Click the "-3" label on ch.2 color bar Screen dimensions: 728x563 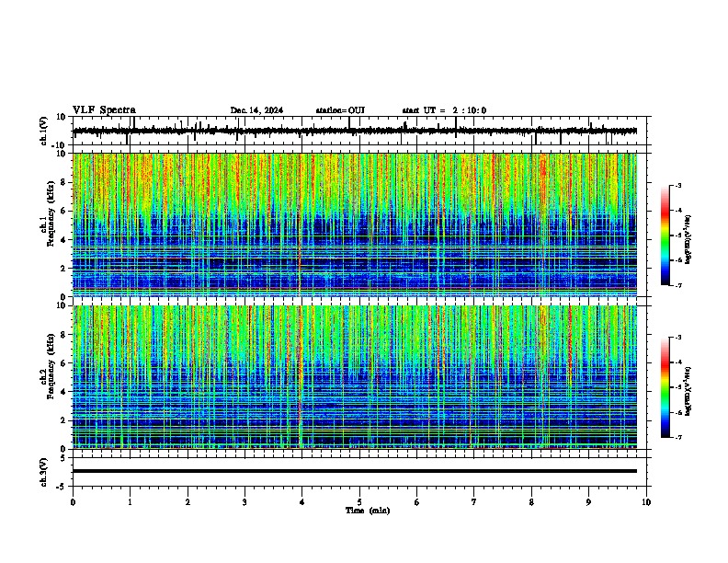pos(678,338)
